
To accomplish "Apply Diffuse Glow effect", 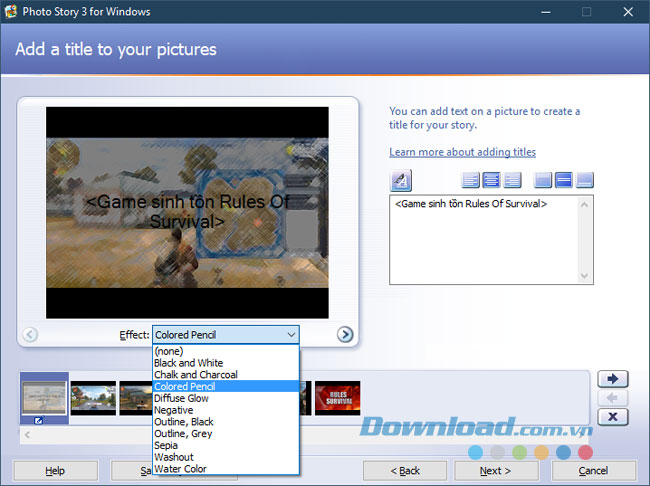I will tap(226, 398).
